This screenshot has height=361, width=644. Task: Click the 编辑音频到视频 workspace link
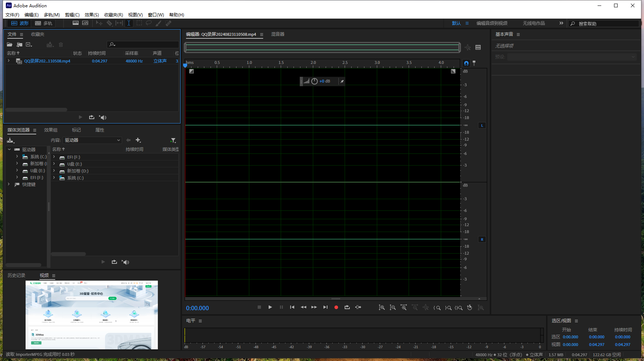pos(491,23)
